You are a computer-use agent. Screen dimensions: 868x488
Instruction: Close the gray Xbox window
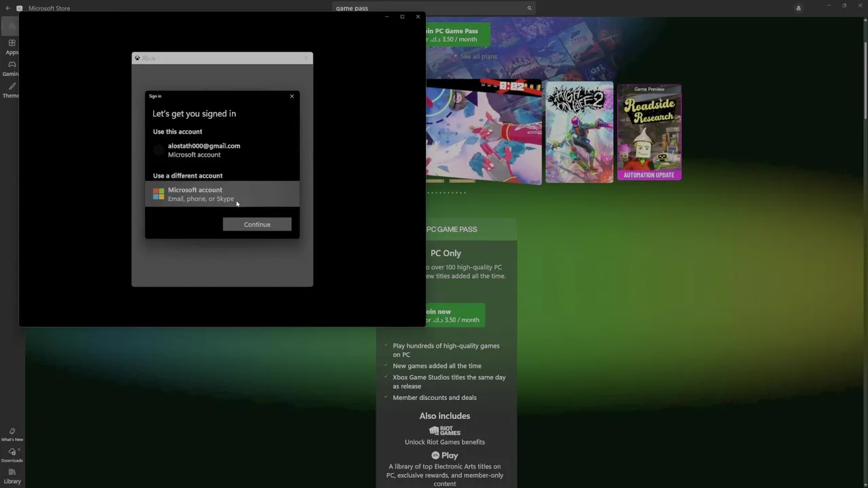coord(306,58)
